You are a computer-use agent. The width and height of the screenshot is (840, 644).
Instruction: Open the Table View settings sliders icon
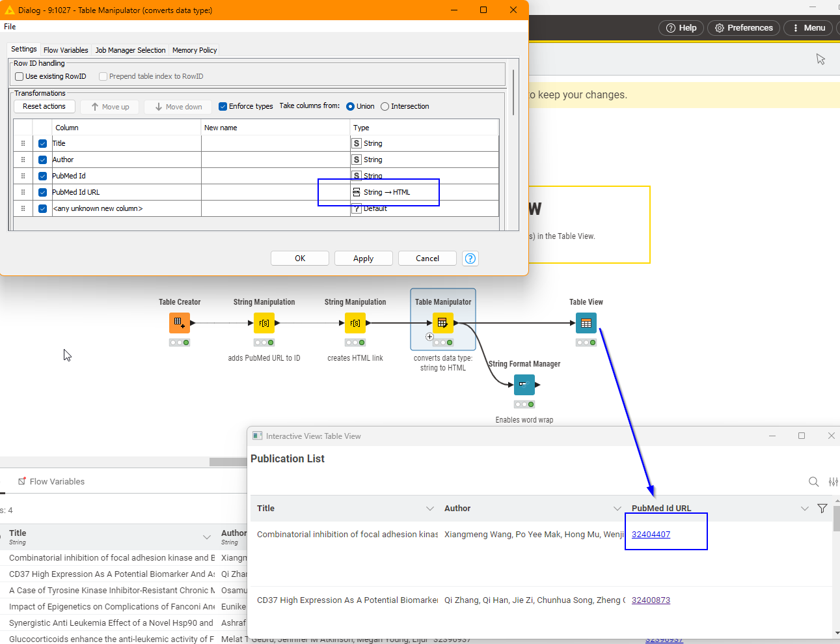pyautogui.click(x=833, y=482)
